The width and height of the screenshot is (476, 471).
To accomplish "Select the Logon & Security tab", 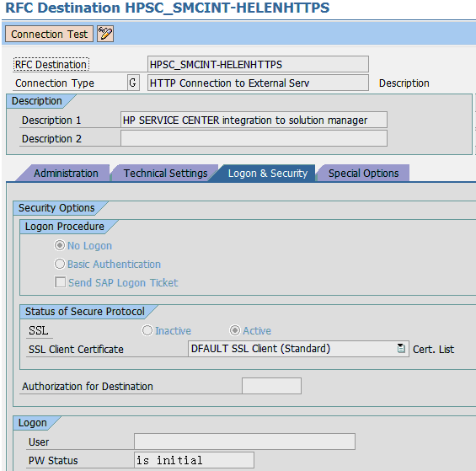I will point(267,173).
